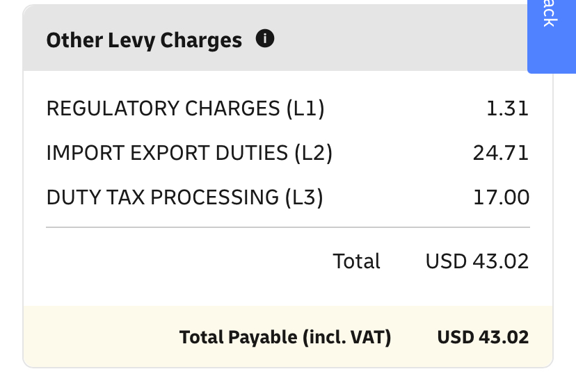Click the (L1) levy code
This screenshot has height=392, width=576.
point(305,108)
